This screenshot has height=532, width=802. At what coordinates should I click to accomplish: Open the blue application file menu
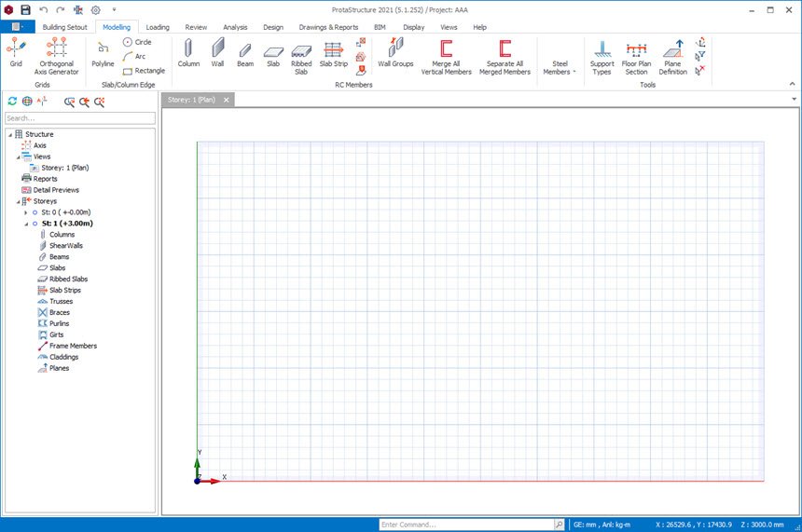pyautogui.click(x=18, y=27)
